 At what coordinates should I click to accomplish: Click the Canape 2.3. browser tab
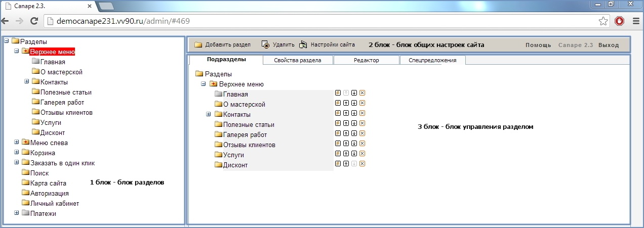coord(47,6)
